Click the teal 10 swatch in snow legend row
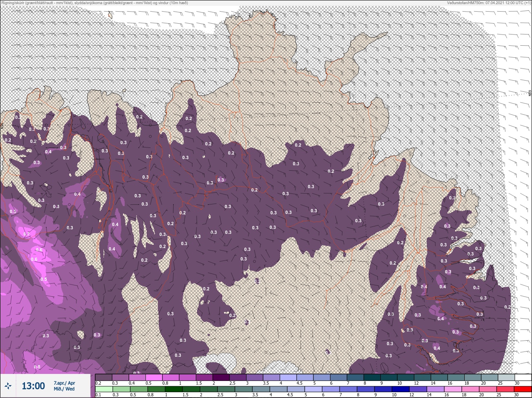532x398 pixels. (405, 377)
